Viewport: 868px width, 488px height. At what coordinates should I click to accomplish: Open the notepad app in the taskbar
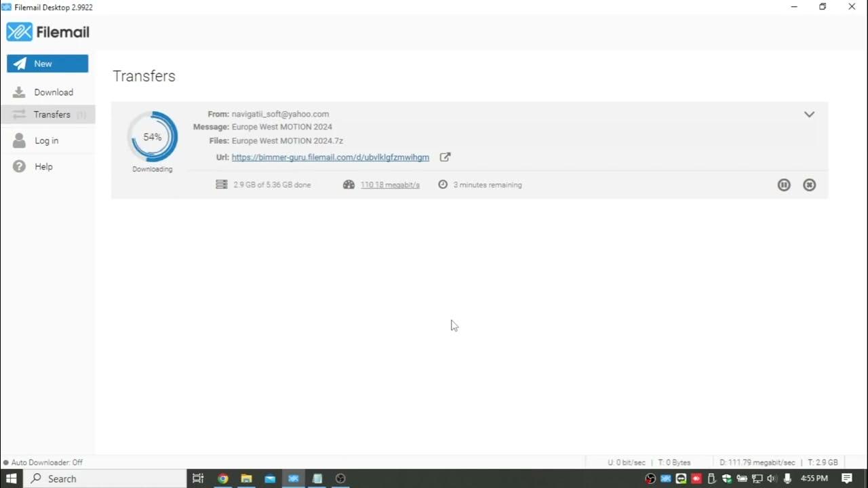coord(317,479)
